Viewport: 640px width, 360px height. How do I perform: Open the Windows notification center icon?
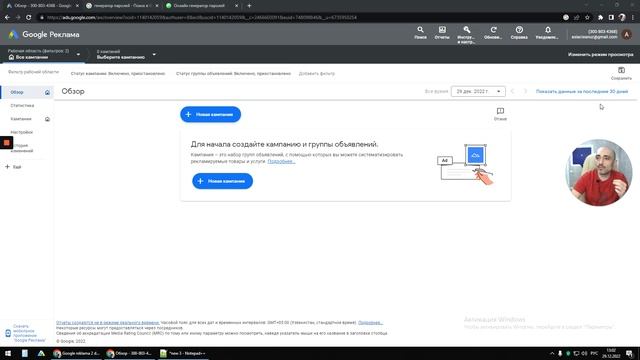click(630, 353)
